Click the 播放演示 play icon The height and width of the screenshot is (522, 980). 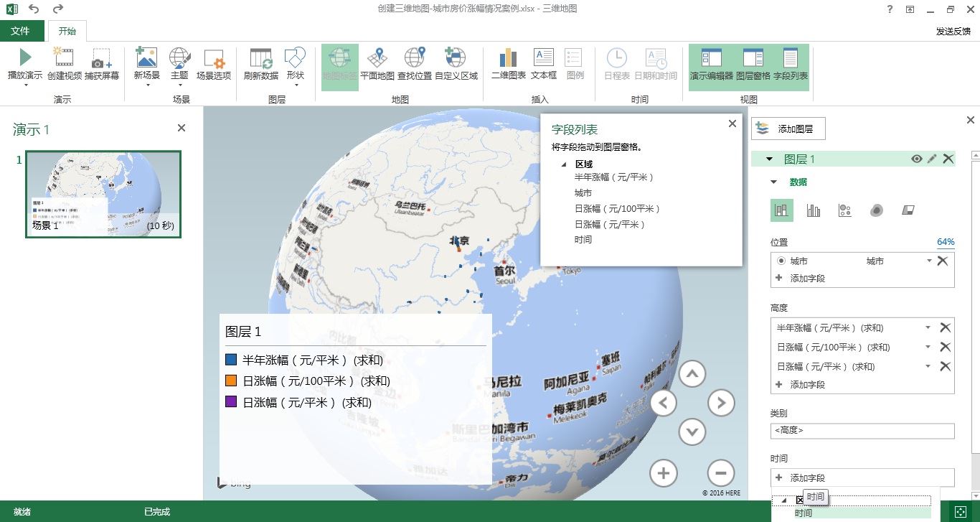[x=25, y=57]
